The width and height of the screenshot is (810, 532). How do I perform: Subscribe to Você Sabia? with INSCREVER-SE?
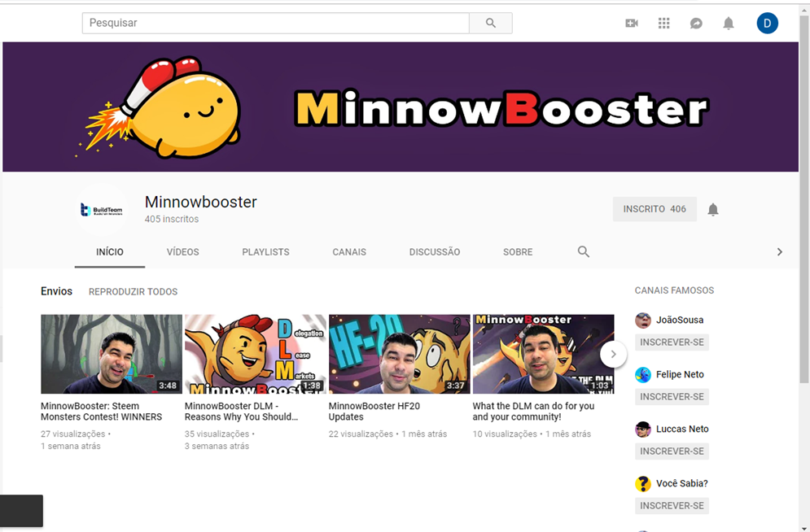coord(672,506)
